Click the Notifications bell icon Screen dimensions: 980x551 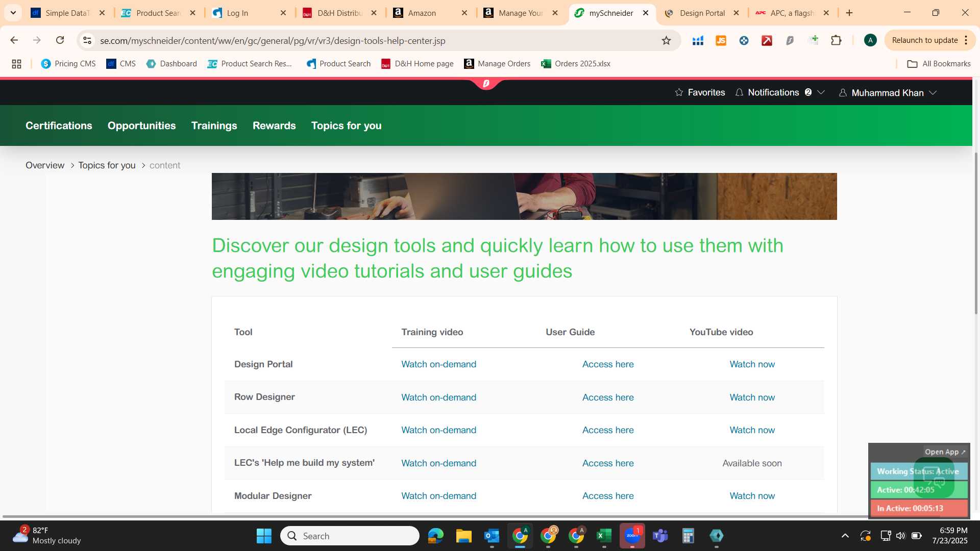pyautogui.click(x=739, y=92)
